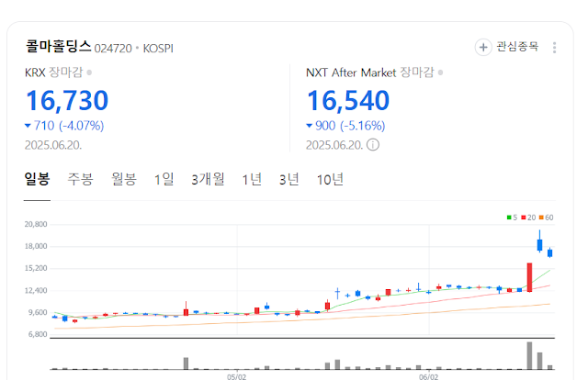Add stock to 관심종목 watchlist
588x380 pixels.
[x=506, y=47]
